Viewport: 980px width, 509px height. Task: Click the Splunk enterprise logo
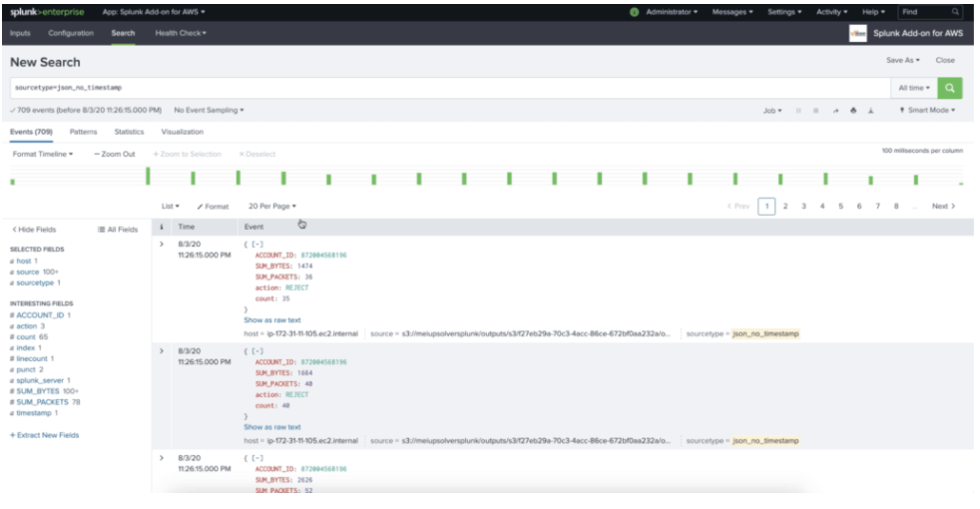click(47, 12)
